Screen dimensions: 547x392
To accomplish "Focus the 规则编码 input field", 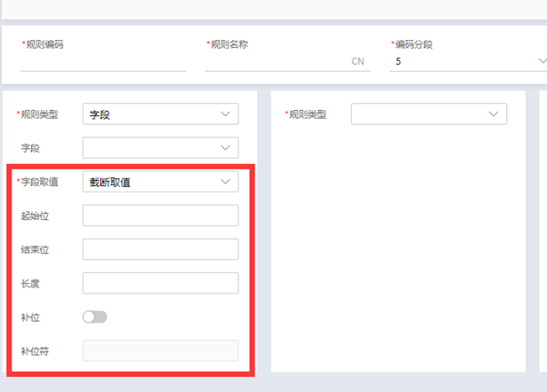I will 103,62.
